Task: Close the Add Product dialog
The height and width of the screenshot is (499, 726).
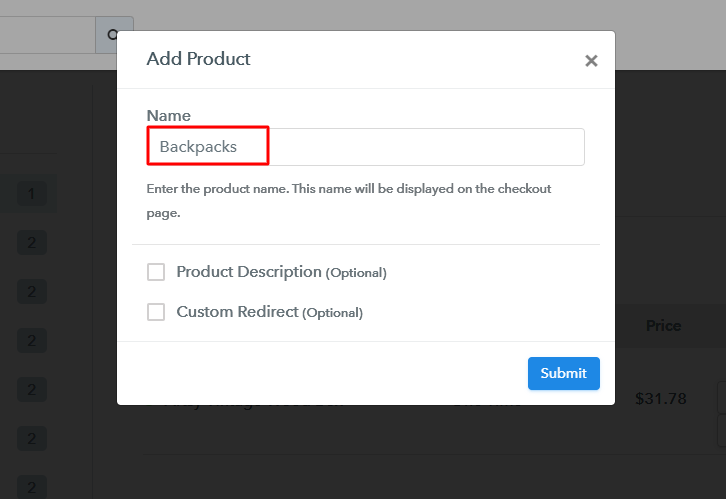Action: [x=591, y=61]
